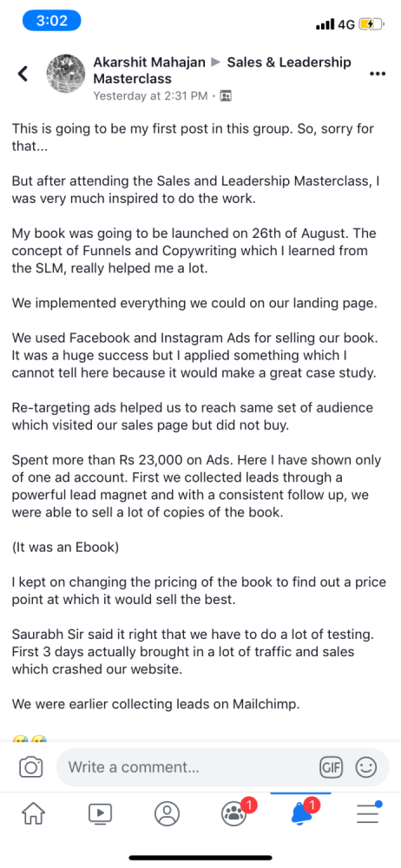Tap the Yesterday at 2:31 PM timestamp
This screenshot has width=401, height=868.
(150, 95)
